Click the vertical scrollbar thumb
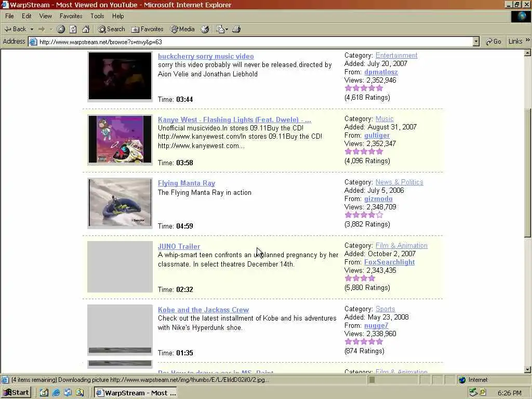 [x=528, y=172]
